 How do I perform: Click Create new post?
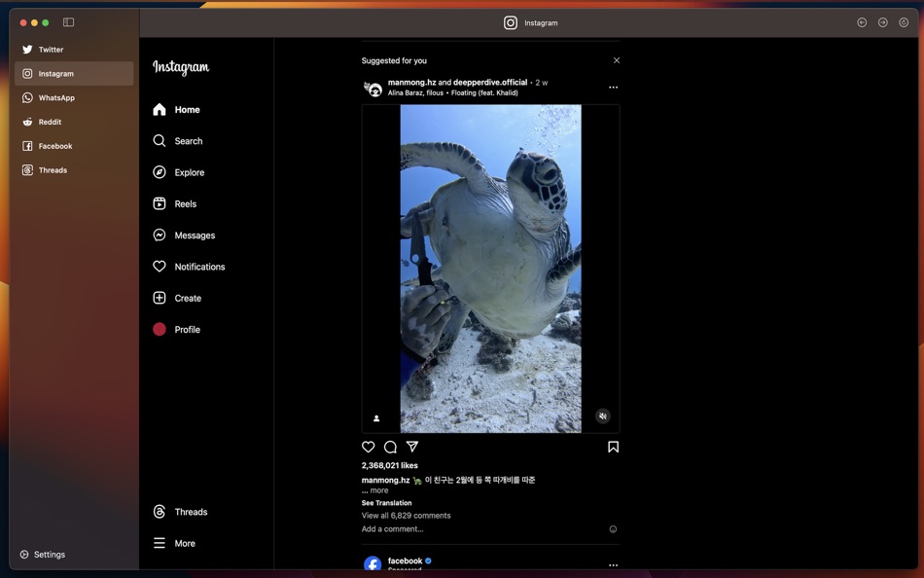coord(177,298)
